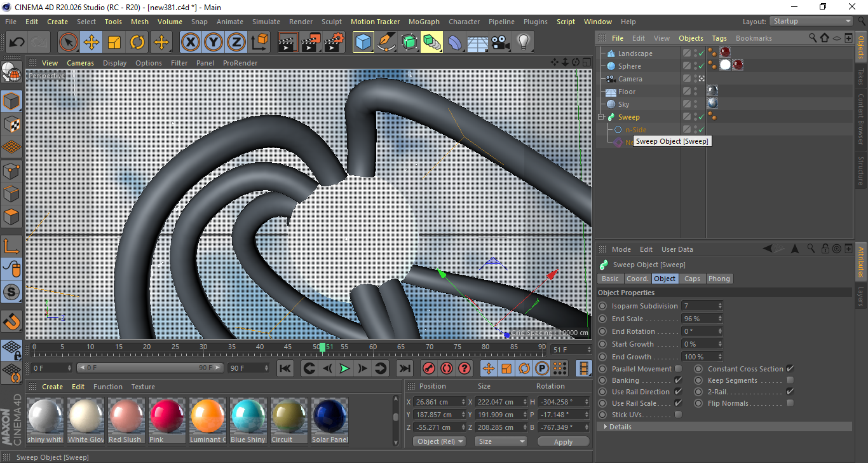Open material manager Create menu
This screenshot has height=463, width=868.
click(x=53, y=387)
